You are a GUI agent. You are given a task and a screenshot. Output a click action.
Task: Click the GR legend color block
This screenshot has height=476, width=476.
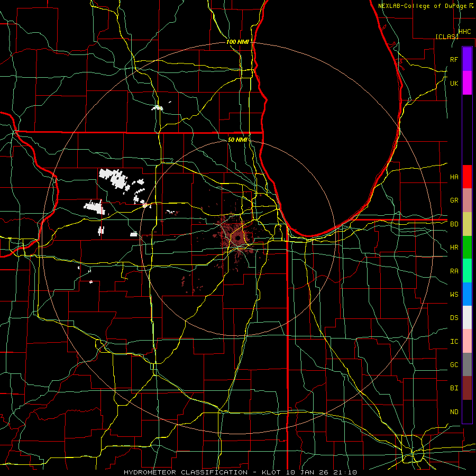coord(467,200)
